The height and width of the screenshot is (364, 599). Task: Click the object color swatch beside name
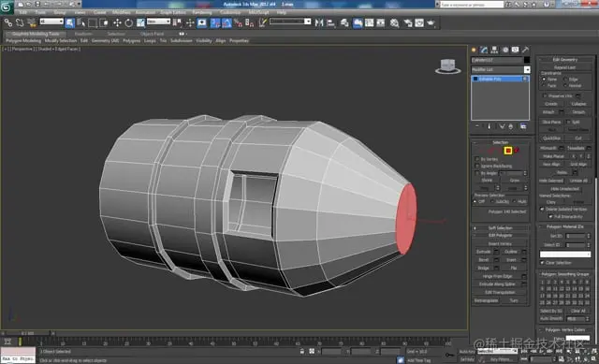tap(527, 60)
